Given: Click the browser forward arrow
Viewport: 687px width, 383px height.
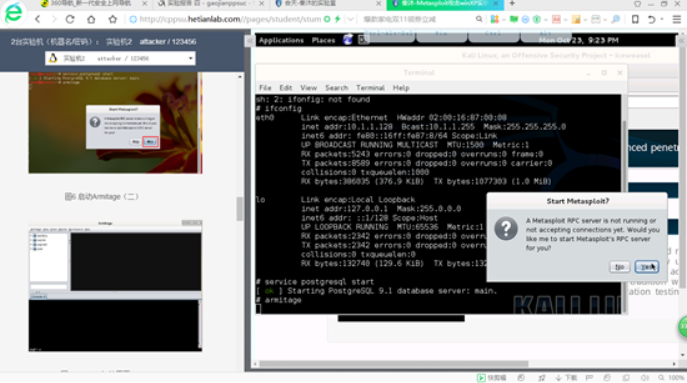Looking at the screenshot, I should 54,19.
